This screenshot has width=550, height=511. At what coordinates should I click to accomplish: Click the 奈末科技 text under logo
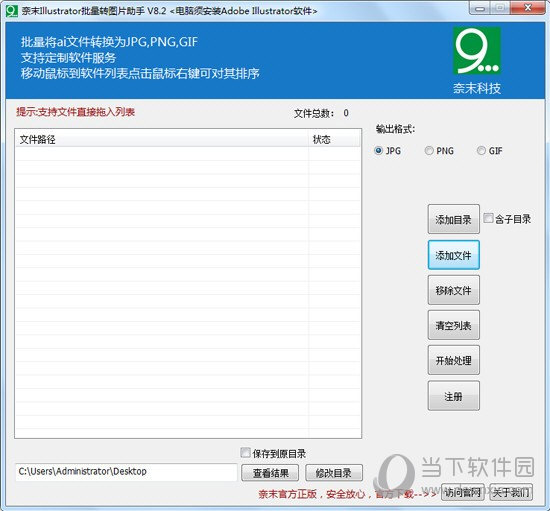point(477,88)
